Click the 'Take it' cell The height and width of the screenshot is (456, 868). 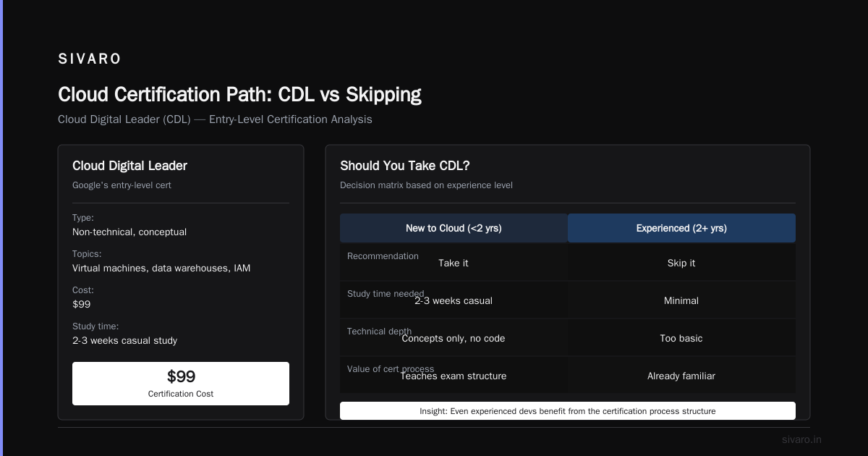454,263
